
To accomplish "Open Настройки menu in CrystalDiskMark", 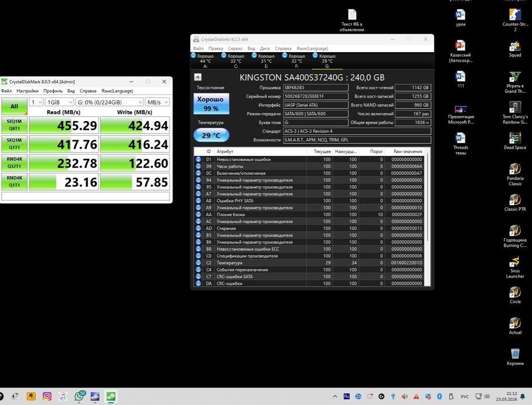I will (27, 91).
